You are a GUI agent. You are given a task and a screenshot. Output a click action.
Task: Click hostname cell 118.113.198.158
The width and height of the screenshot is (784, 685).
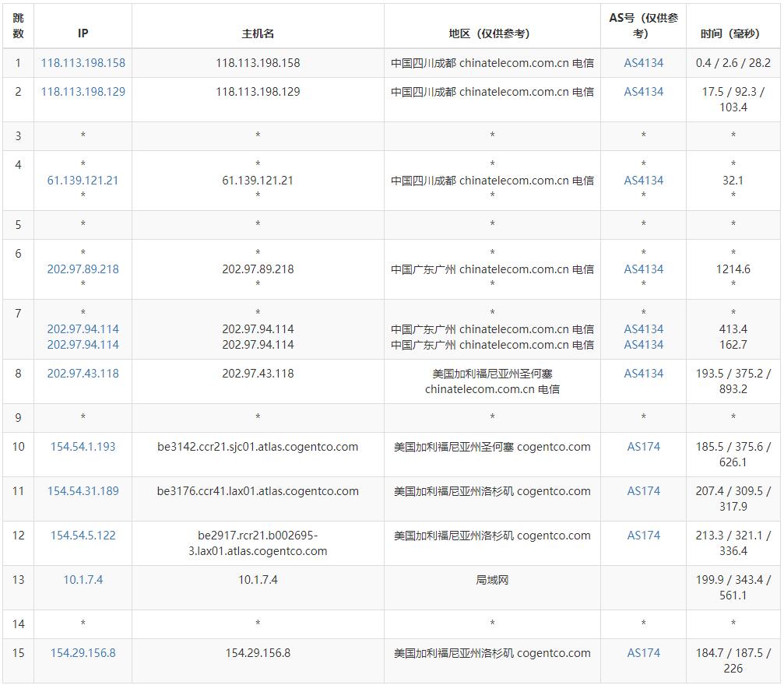coord(258,63)
